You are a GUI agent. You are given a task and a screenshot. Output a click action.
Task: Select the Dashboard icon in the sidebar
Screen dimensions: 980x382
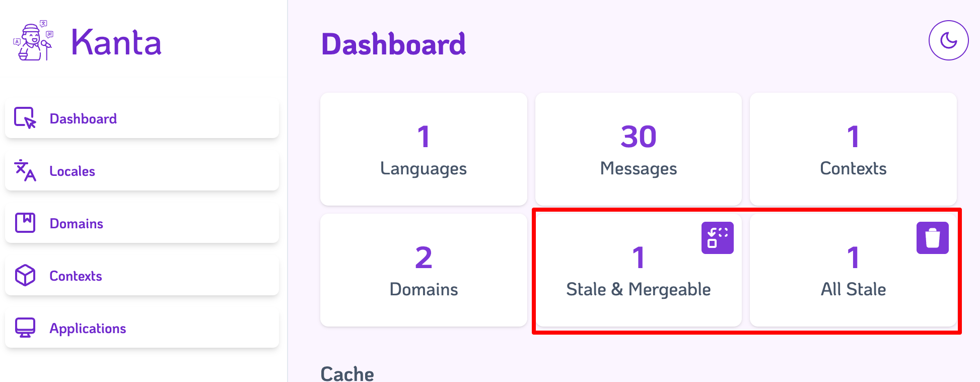pyautogui.click(x=24, y=119)
